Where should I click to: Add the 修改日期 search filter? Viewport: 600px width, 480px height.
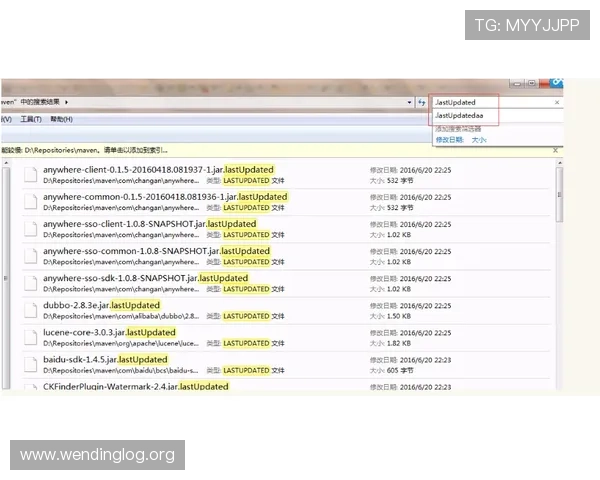449,140
